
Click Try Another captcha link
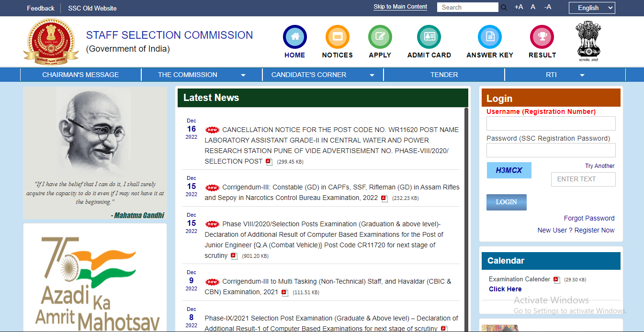600,166
